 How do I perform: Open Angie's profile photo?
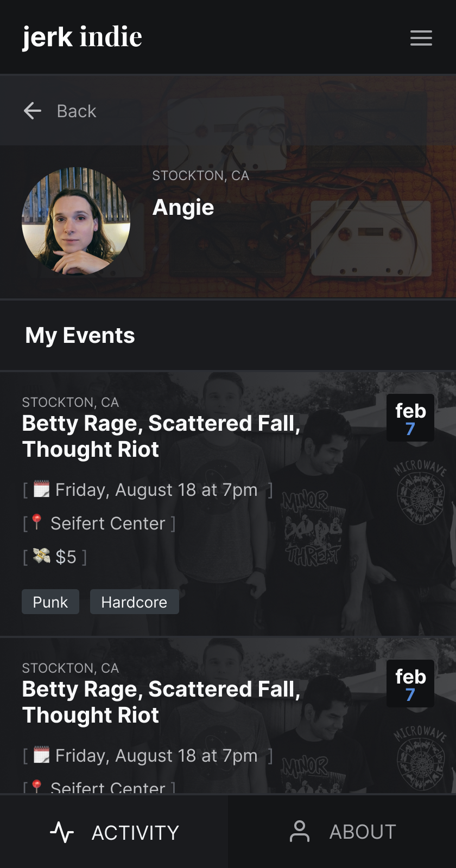click(76, 221)
